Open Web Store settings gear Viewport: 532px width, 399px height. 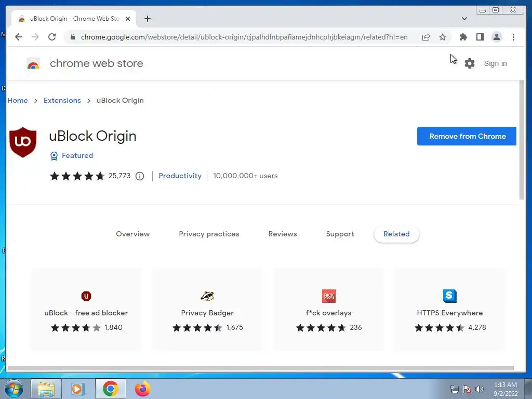(x=470, y=63)
